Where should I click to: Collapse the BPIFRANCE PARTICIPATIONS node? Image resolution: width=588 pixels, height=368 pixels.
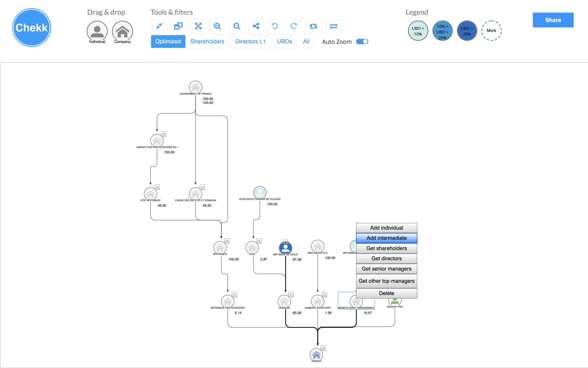pyautogui.click(x=234, y=295)
